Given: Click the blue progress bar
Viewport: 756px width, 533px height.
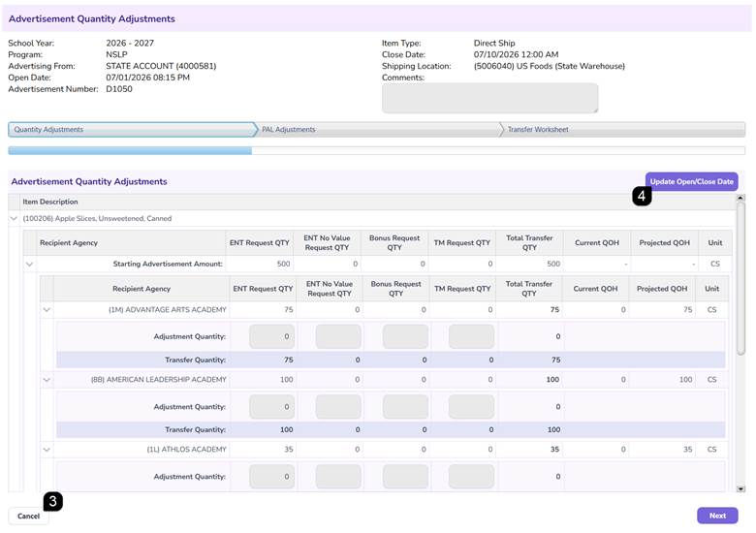Looking at the screenshot, I should pos(130,151).
